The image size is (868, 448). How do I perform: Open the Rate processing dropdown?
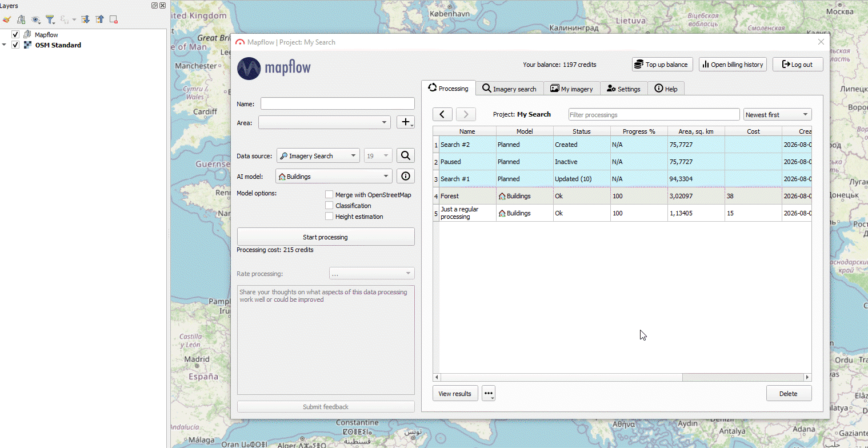[371, 274]
